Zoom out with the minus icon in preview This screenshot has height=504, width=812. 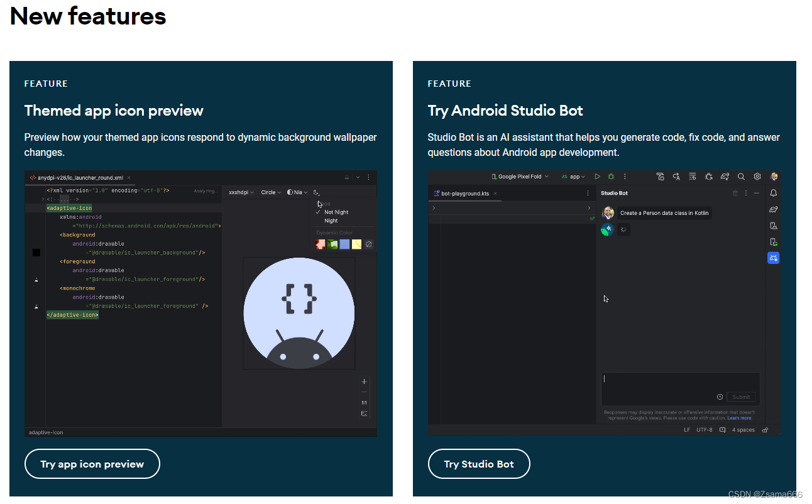[364, 392]
